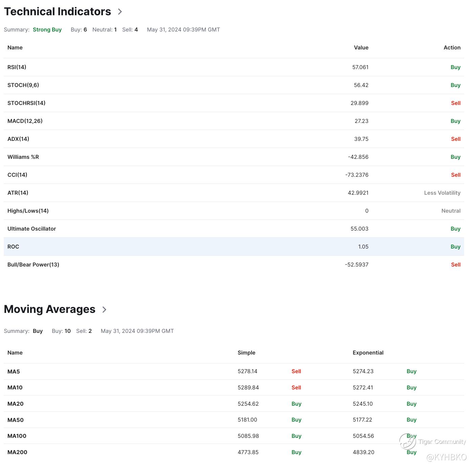Click the Value column header
Image resolution: width=476 pixels, height=468 pixels.
(x=361, y=47)
